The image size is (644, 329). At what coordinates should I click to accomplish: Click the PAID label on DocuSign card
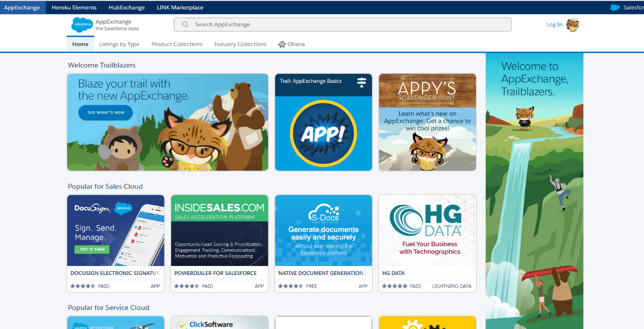pyautogui.click(x=104, y=286)
